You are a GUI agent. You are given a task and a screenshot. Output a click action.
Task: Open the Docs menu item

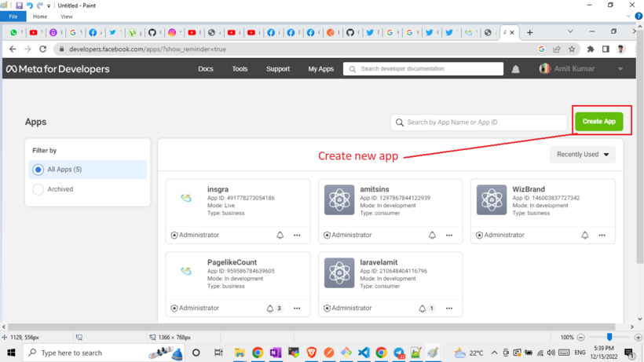click(206, 69)
